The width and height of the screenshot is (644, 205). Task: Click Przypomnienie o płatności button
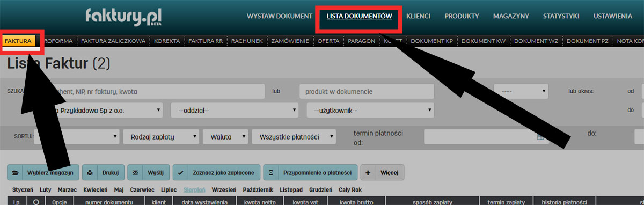coord(310,173)
